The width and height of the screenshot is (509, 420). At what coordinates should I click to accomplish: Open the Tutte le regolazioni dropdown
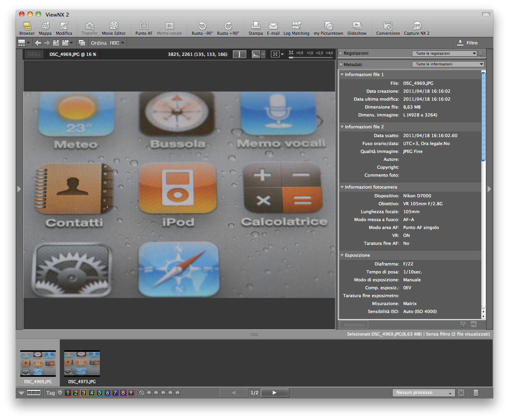(444, 53)
